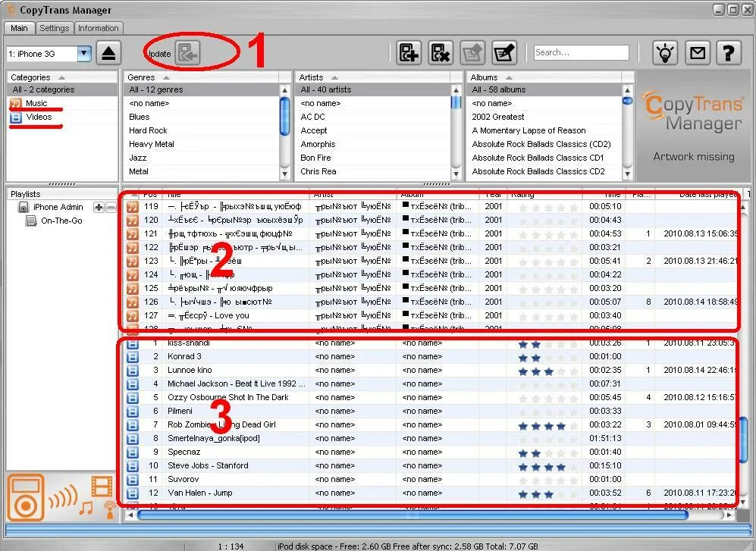Image resolution: width=756 pixels, height=551 pixels.
Task: Sort by the Albums column header
Action: (x=544, y=77)
